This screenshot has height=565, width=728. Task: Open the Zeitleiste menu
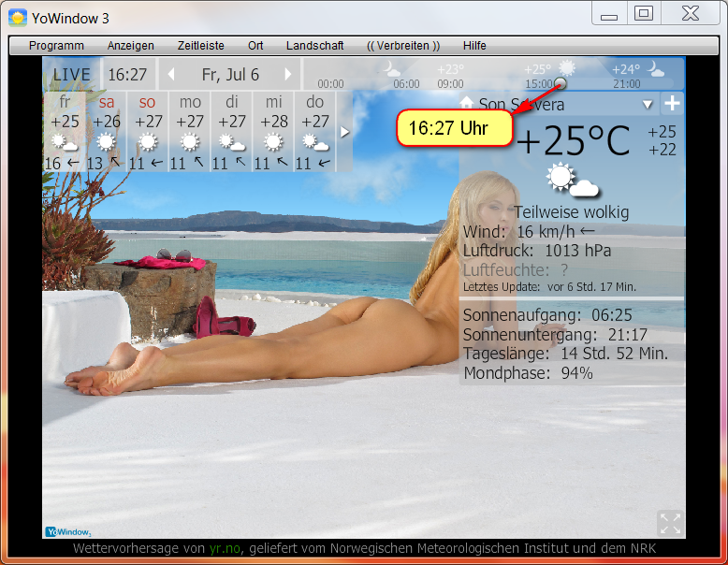200,46
